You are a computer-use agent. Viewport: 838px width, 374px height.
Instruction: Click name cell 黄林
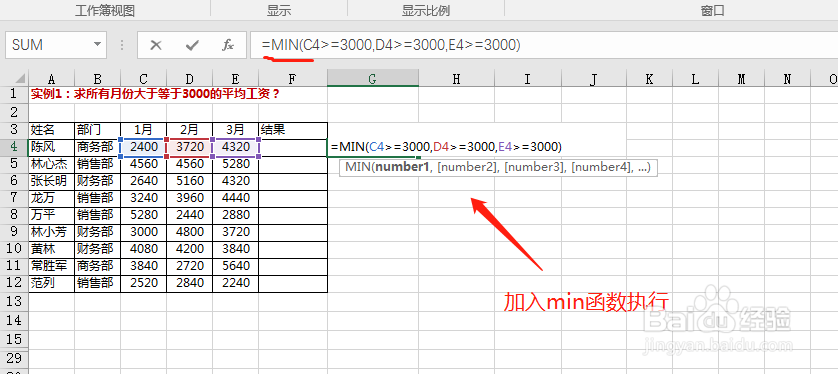pyautogui.click(x=51, y=250)
